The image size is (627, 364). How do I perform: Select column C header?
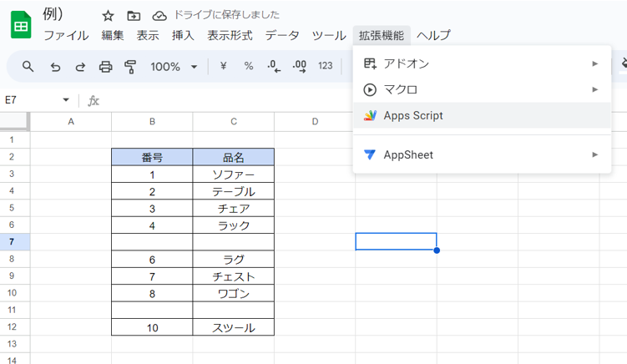[234, 122]
